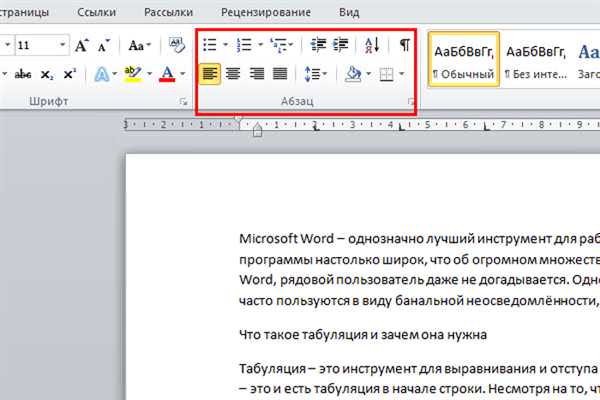Image resolution: width=600 pixels, height=400 pixels.
Task: Click the text effects (A) icon
Action: pyautogui.click(x=101, y=74)
